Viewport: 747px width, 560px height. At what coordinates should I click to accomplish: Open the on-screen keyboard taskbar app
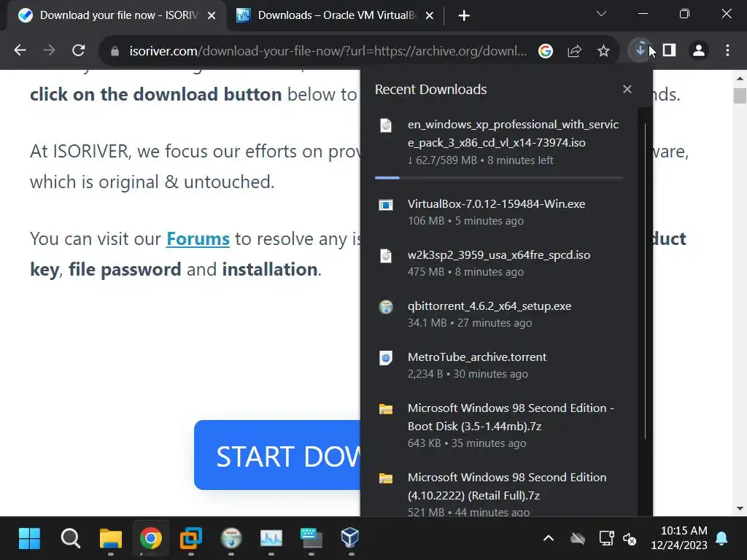coord(311,538)
